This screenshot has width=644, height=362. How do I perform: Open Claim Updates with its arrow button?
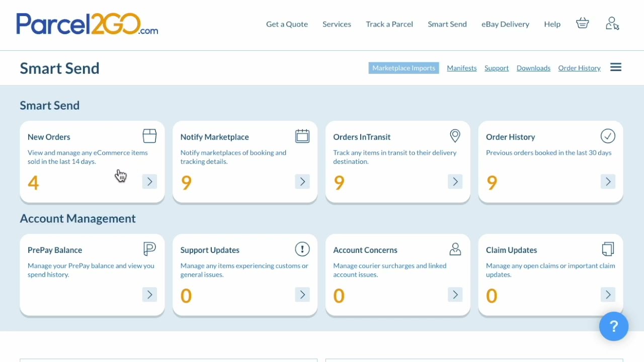pyautogui.click(x=608, y=295)
